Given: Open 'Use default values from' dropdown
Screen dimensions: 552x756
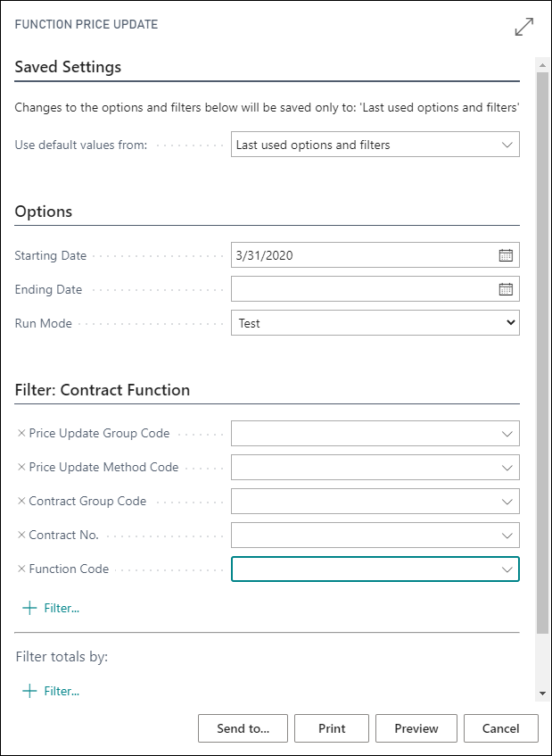Looking at the screenshot, I should coord(375,145).
